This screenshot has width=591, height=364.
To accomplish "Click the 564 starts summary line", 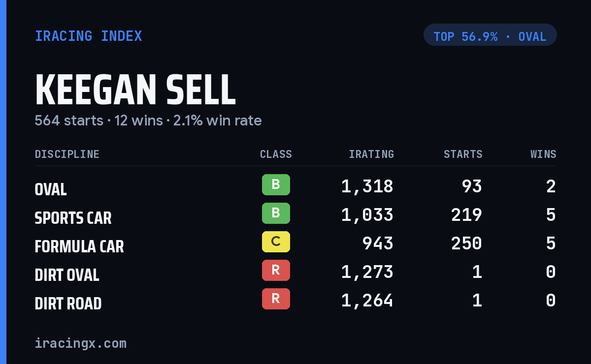I will (x=148, y=121).
